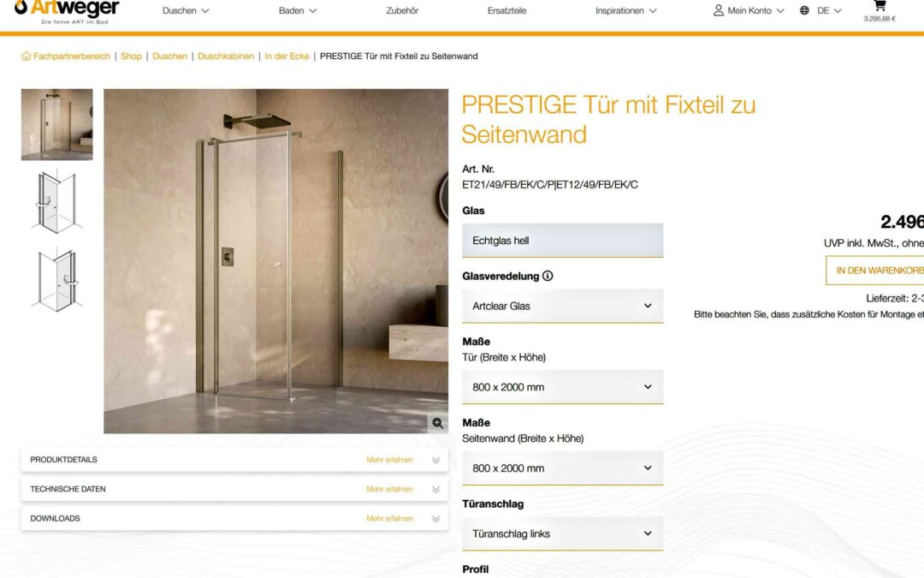Add product with In den Warenkorb button
Image resolution: width=924 pixels, height=578 pixels.
click(x=875, y=271)
